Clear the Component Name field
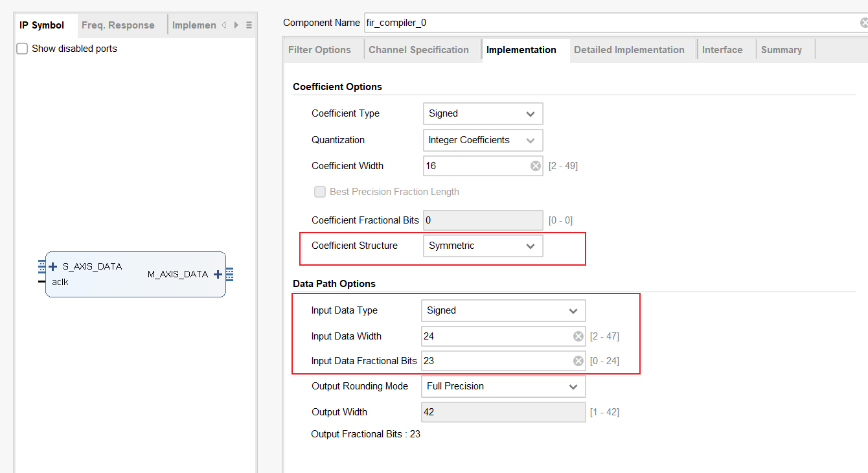This screenshot has width=868, height=473. point(864,23)
